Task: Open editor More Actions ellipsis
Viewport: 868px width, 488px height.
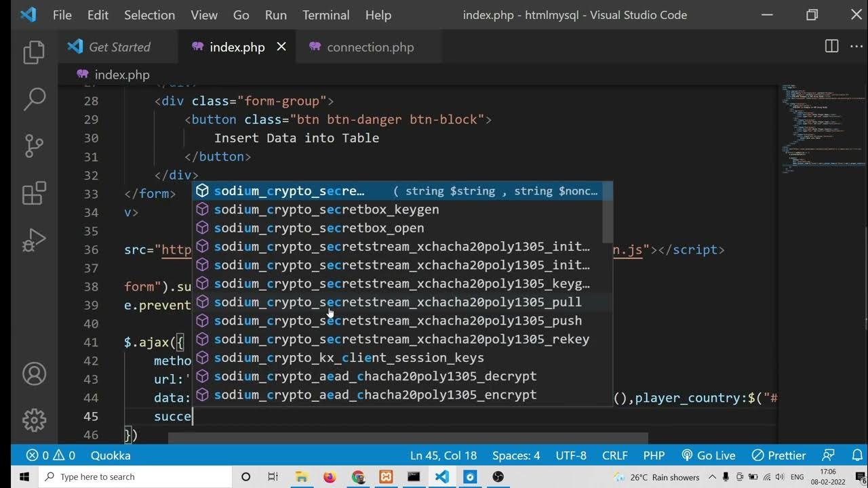Action: (x=857, y=46)
